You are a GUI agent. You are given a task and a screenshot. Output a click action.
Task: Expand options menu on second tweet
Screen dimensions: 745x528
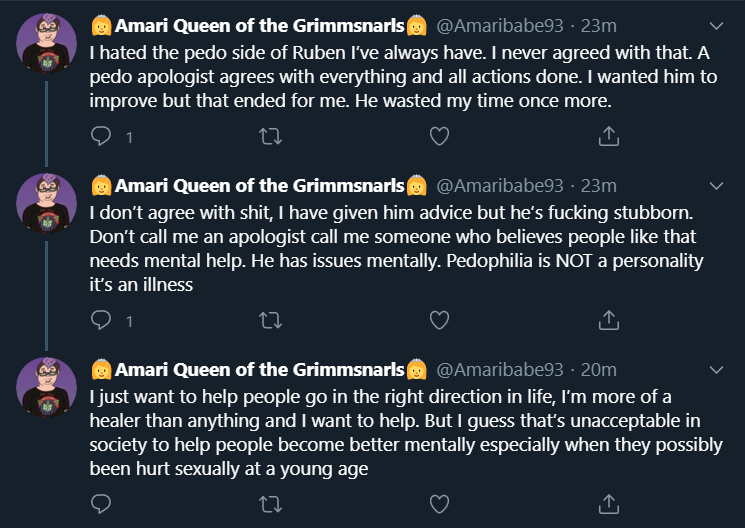pyautogui.click(x=716, y=186)
